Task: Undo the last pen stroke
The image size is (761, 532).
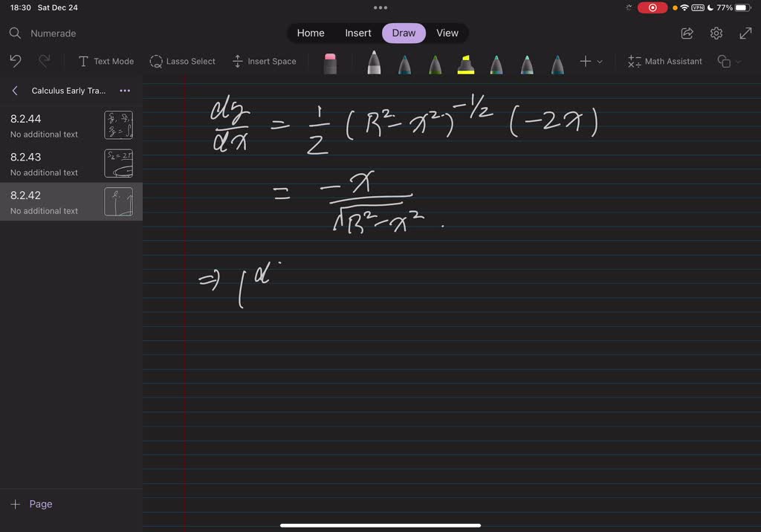Action: [x=15, y=61]
